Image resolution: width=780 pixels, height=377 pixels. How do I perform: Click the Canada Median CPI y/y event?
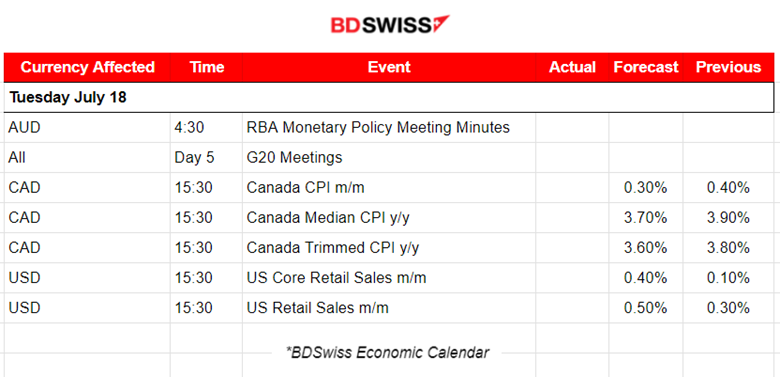(x=328, y=217)
